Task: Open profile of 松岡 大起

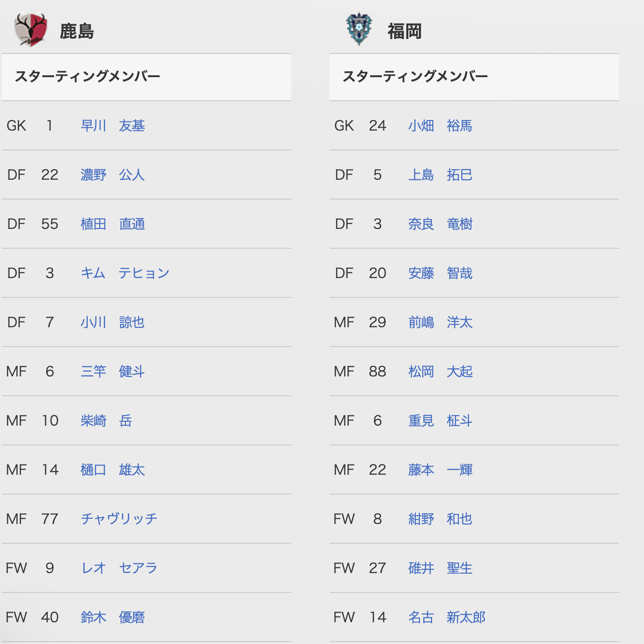Action: point(441,372)
